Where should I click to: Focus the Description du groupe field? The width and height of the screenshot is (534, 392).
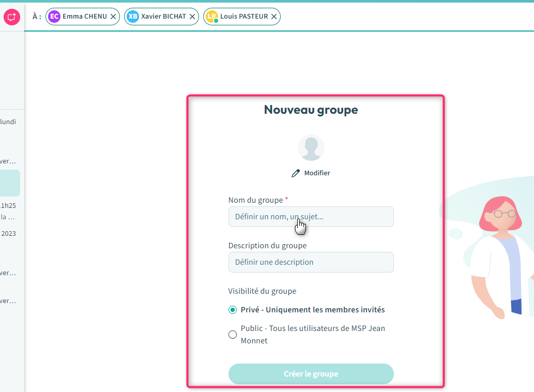[x=311, y=262]
